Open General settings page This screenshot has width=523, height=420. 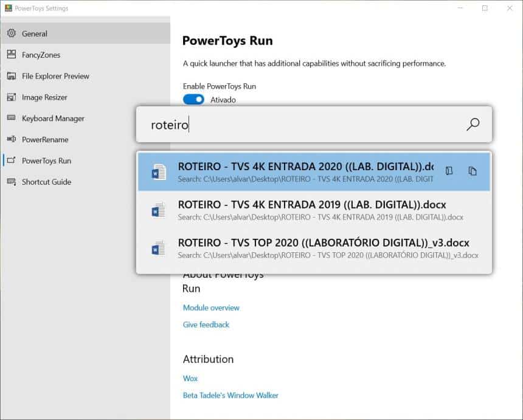[x=85, y=33]
